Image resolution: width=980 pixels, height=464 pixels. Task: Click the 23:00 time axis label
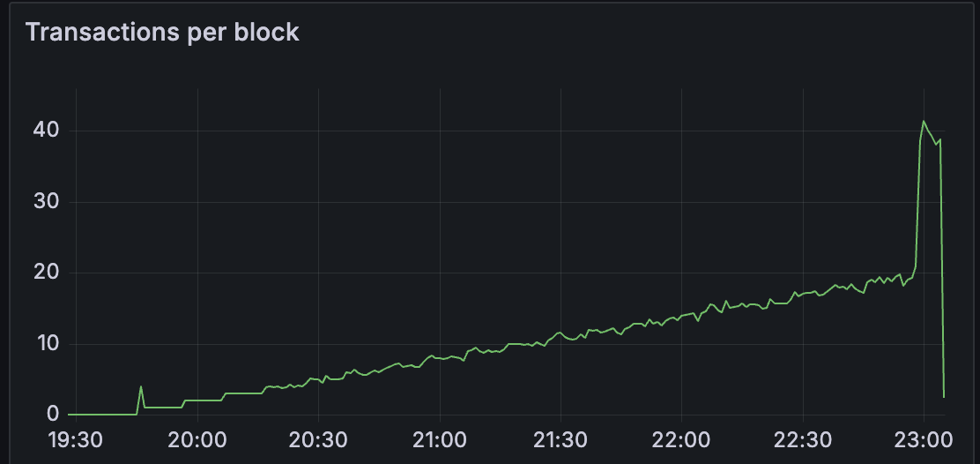923,438
